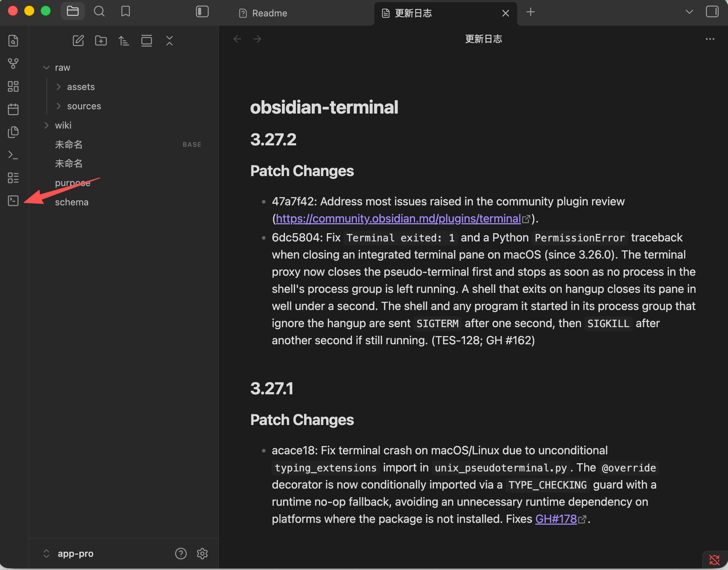728x570 pixels.
Task: Open templates copy ribbon icon
Action: click(x=13, y=132)
